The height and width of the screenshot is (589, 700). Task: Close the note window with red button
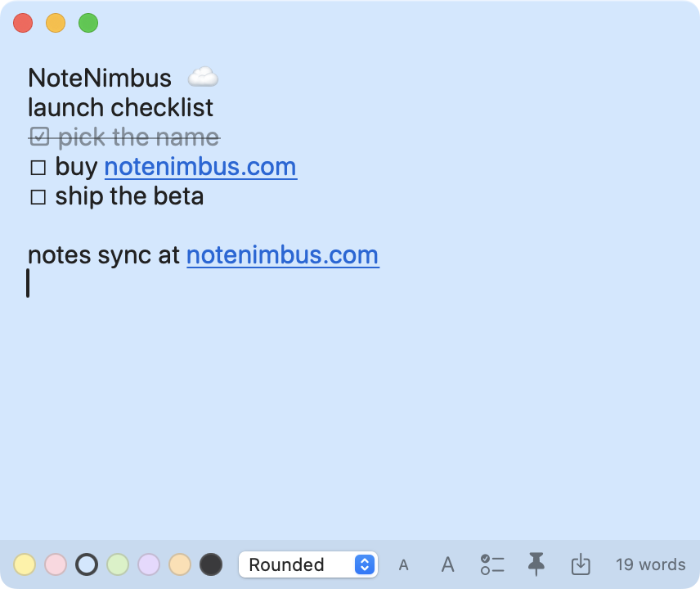click(x=23, y=23)
